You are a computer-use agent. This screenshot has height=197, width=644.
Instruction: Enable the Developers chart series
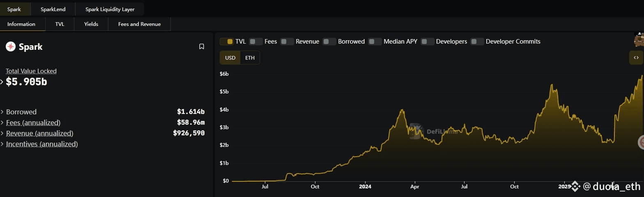(x=428, y=42)
